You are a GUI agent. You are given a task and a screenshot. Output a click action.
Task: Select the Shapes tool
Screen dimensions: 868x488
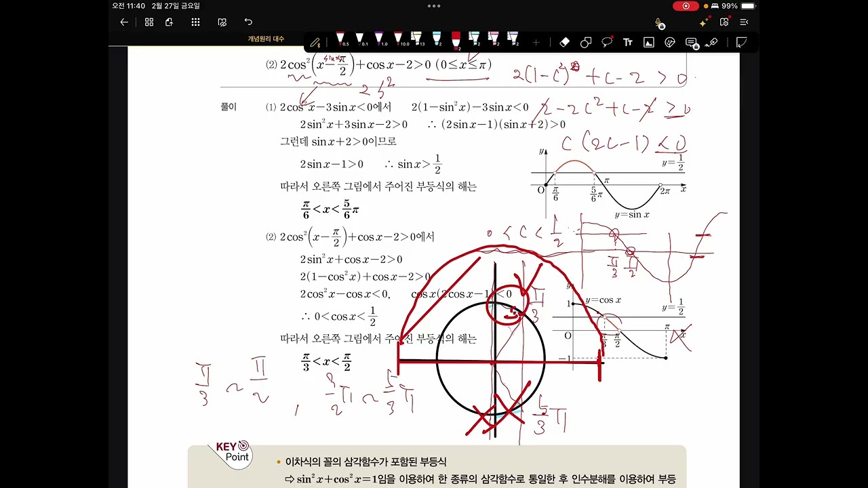tap(586, 42)
